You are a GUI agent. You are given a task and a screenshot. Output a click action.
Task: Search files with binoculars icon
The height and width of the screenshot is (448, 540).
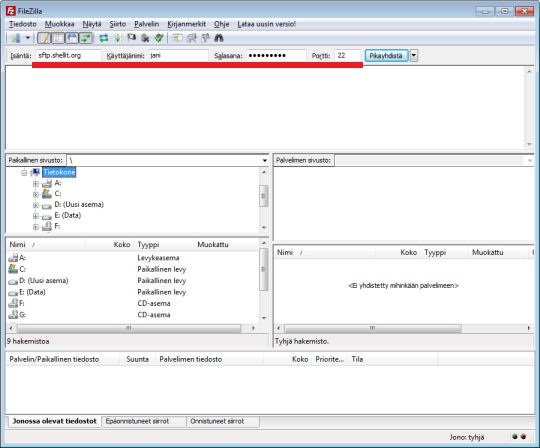coord(219,38)
